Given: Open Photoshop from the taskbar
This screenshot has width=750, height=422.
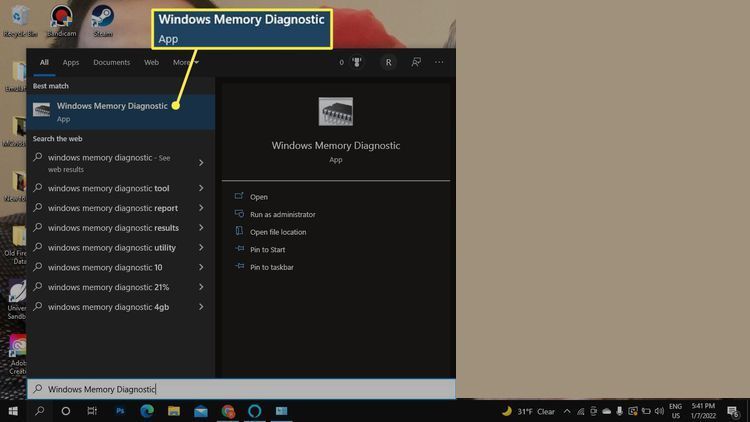Looking at the screenshot, I should pos(120,411).
